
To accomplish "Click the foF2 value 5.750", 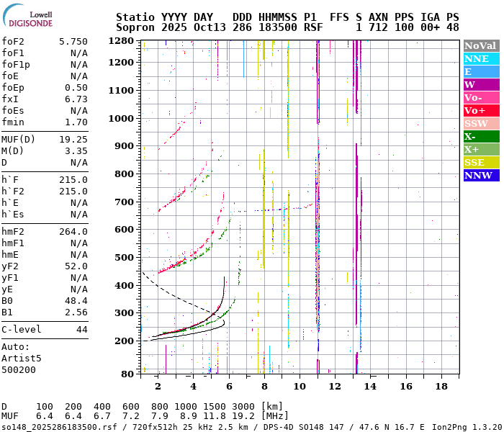I will pos(73,42).
